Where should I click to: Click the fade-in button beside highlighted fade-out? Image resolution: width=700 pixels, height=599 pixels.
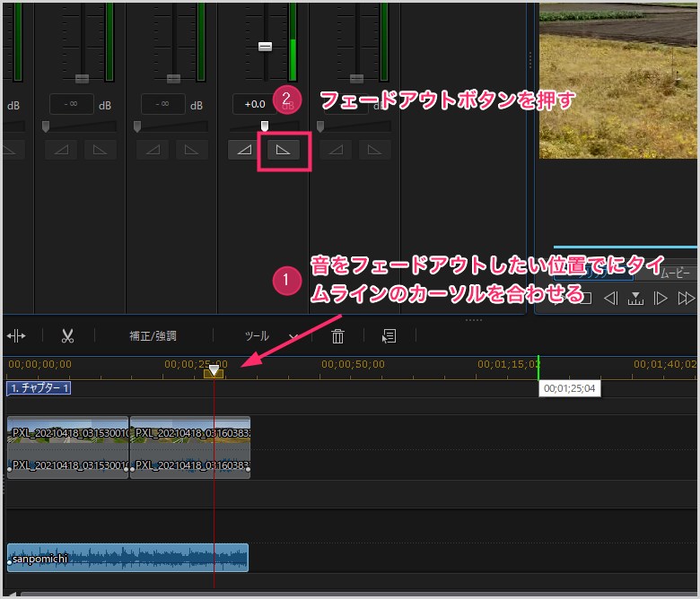(242, 150)
